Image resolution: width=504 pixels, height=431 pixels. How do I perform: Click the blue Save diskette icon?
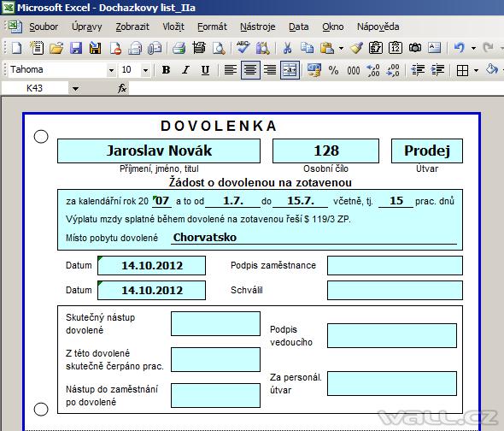[76, 48]
